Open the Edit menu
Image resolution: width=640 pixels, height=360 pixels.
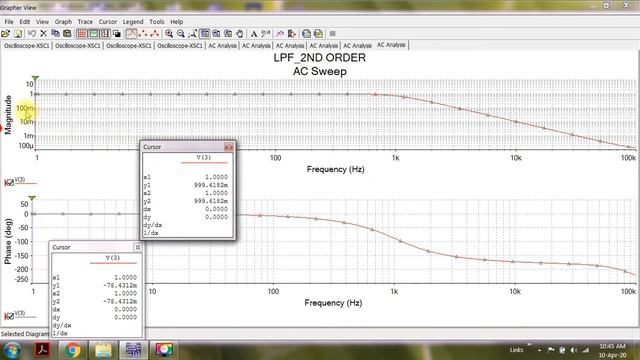(x=25, y=22)
